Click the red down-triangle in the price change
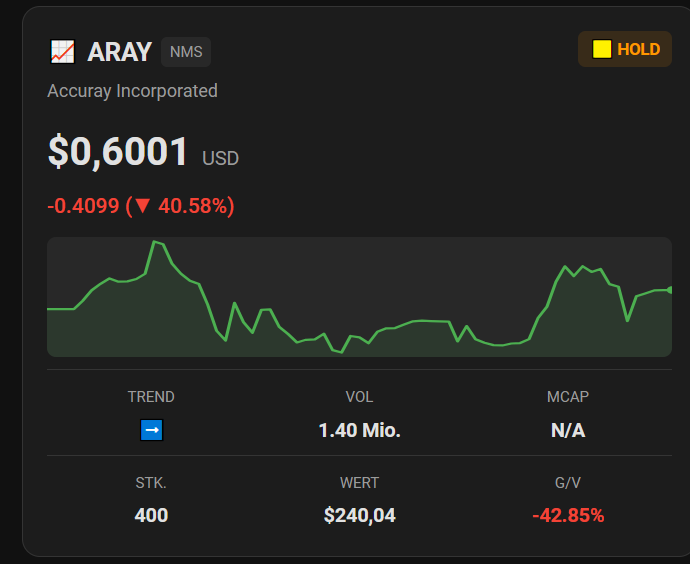The image size is (690, 564). pos(142,207)
